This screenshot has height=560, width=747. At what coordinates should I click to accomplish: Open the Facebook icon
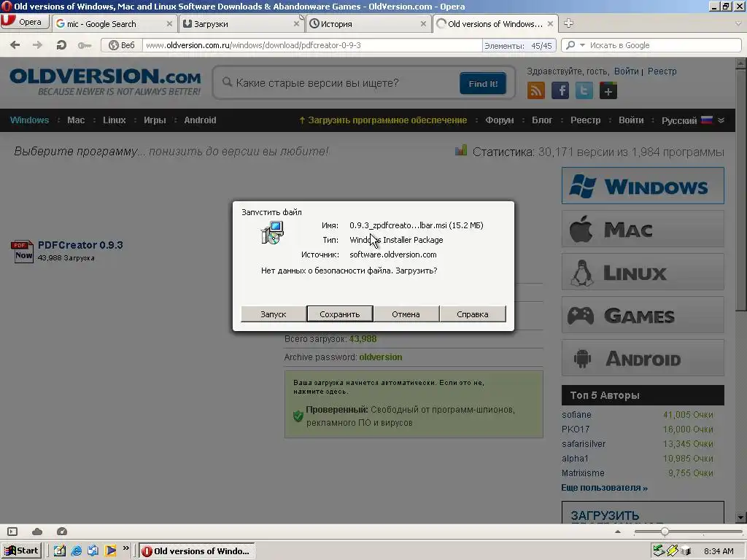(x=560, y=90)
